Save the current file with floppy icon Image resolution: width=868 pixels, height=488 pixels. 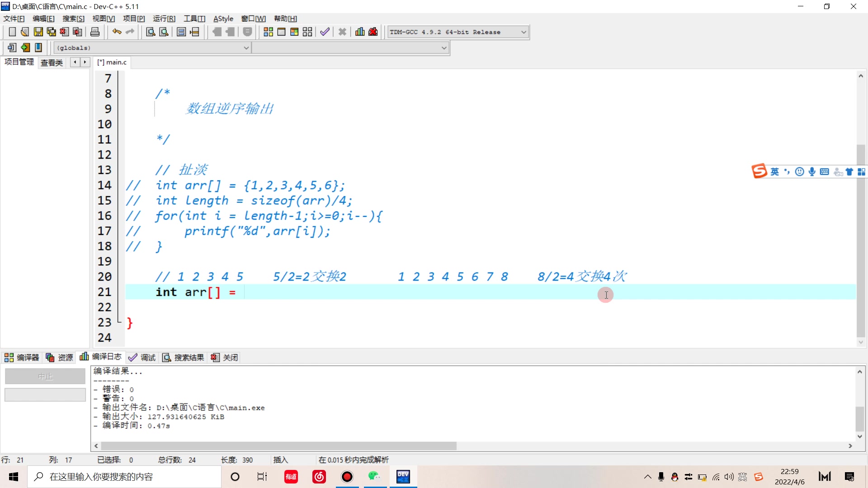click(x=38, y=32)
